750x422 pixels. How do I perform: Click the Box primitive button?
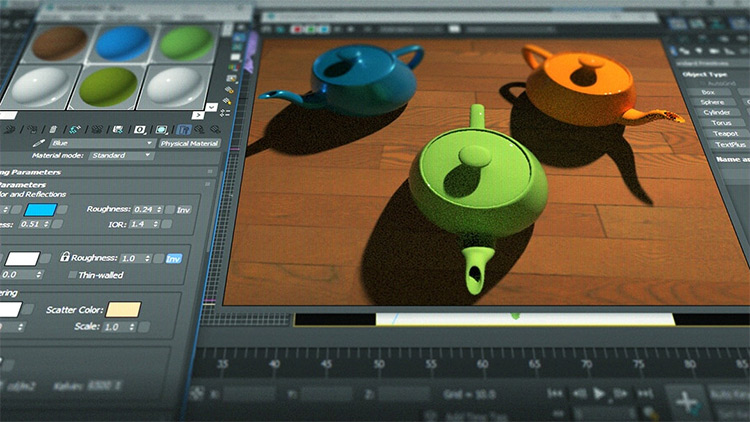tap(710, 92)
